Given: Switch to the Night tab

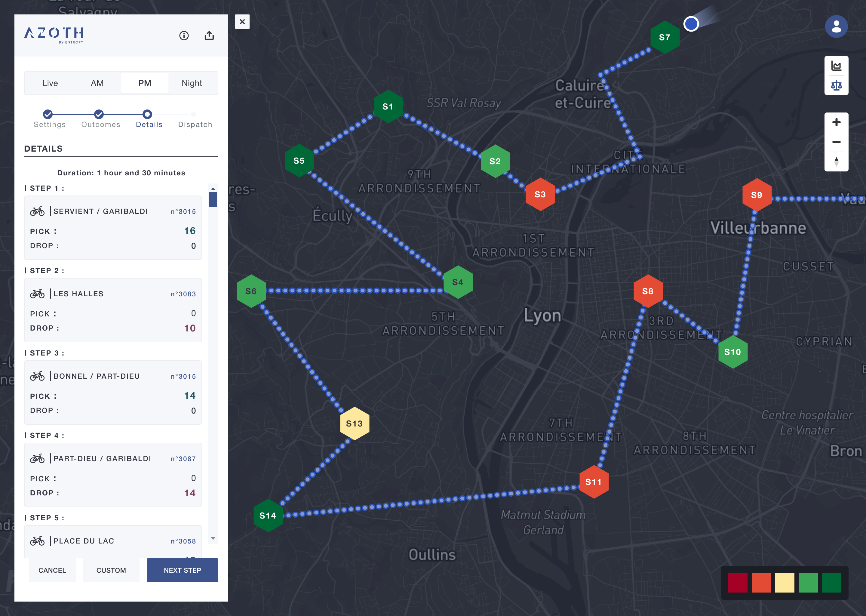Looking at the screenshot, I should [x=192, y=83].
